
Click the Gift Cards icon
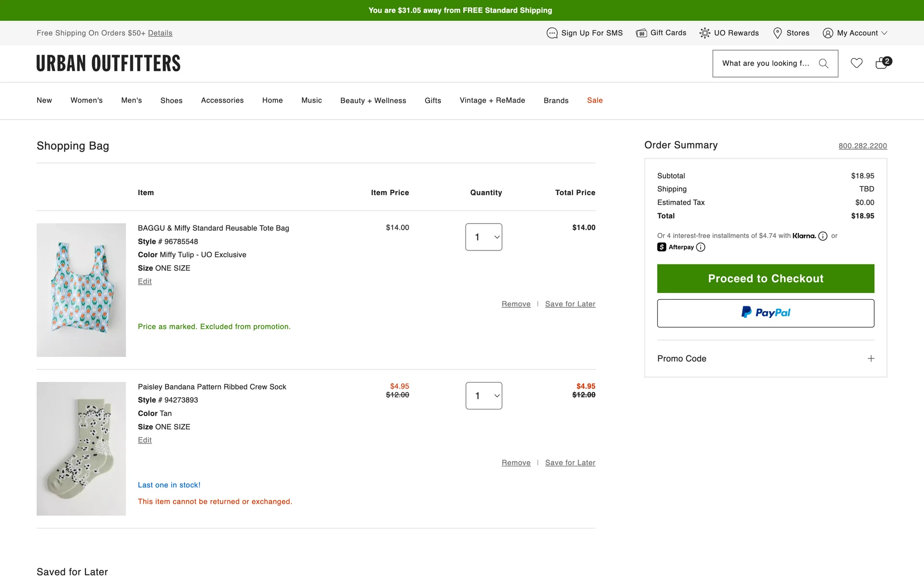coord(641,33)
